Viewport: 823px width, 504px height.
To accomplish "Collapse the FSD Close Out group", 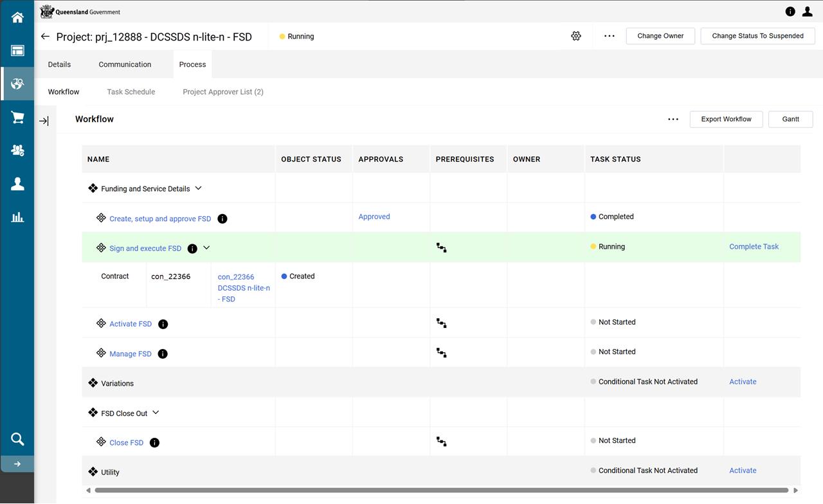I will pyautogui.click(x=156, y=413).
